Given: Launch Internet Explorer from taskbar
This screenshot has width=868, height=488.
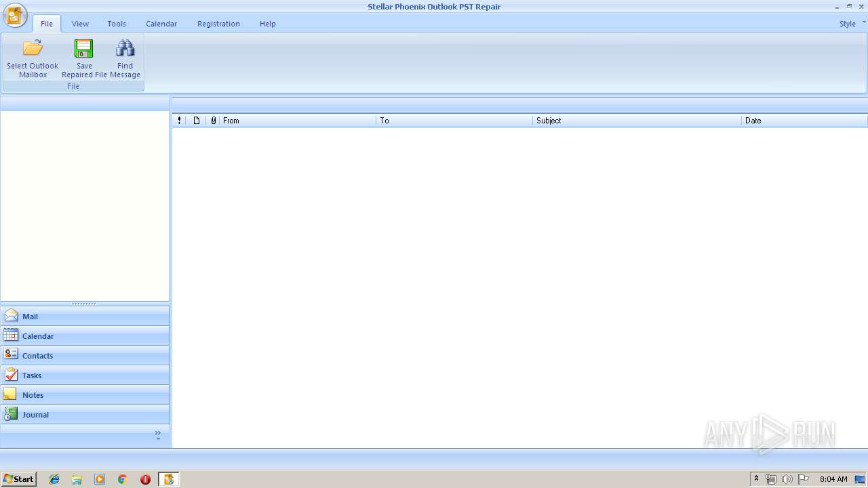Looking at the screenshot, I should [54, 479].
